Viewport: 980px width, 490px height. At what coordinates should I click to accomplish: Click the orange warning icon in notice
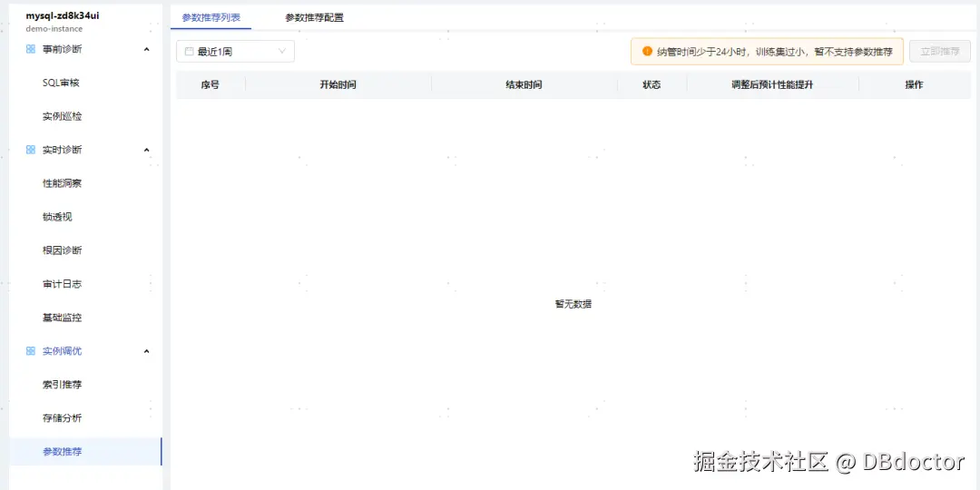[647, 51]
